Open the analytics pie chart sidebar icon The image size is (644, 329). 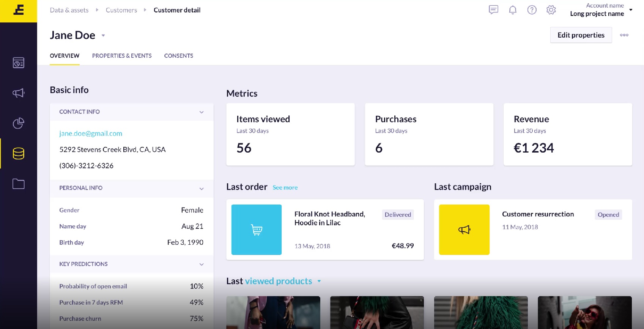pos(18,123)
